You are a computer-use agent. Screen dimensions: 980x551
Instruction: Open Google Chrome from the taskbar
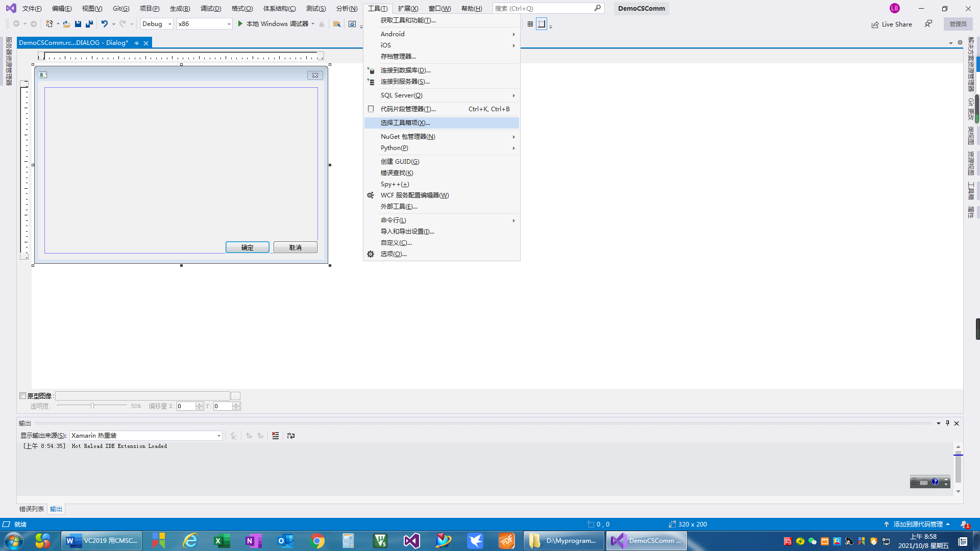(317, 541)
